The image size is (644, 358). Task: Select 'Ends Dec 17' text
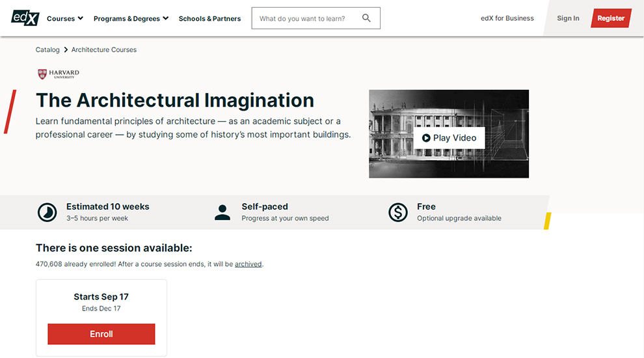coord(101,309)
